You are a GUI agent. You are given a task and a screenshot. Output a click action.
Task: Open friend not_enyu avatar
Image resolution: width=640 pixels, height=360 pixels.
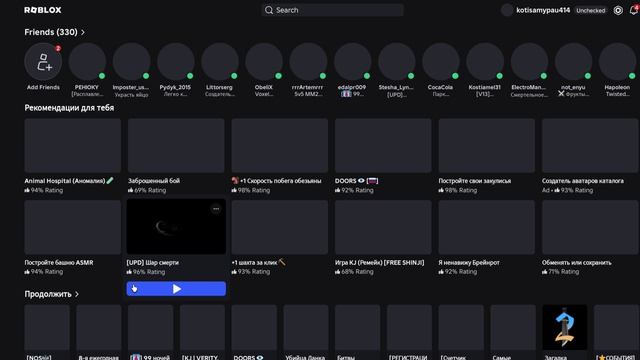(573, 62)
